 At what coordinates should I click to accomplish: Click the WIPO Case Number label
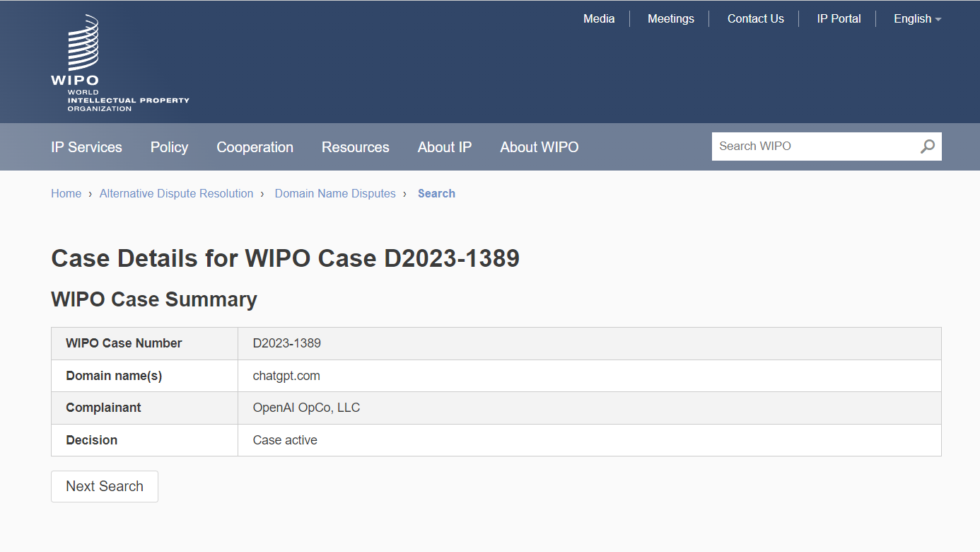click(x=124, y=343)
